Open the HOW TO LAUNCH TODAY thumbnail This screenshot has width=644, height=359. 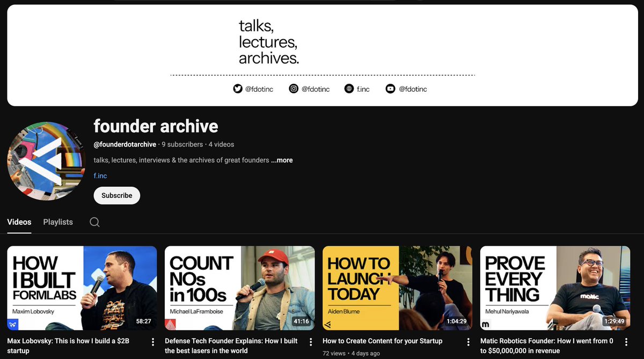398,288
